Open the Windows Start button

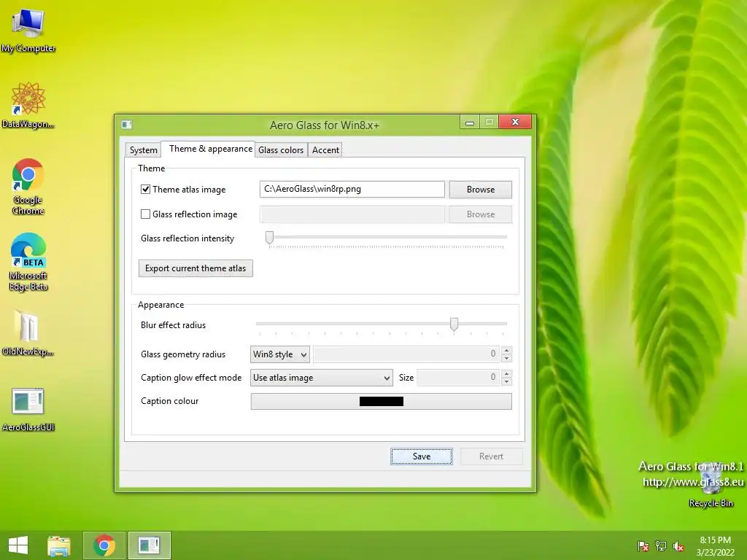[18, 545]
